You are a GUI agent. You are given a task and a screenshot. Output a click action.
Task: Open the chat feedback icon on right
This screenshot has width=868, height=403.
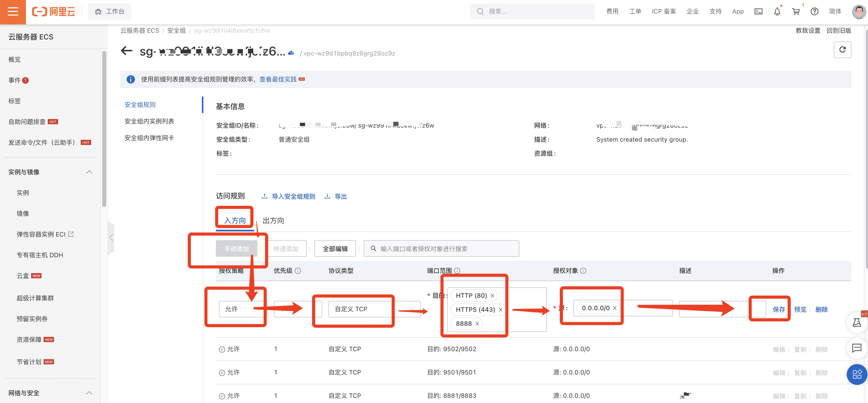(857, 348)
